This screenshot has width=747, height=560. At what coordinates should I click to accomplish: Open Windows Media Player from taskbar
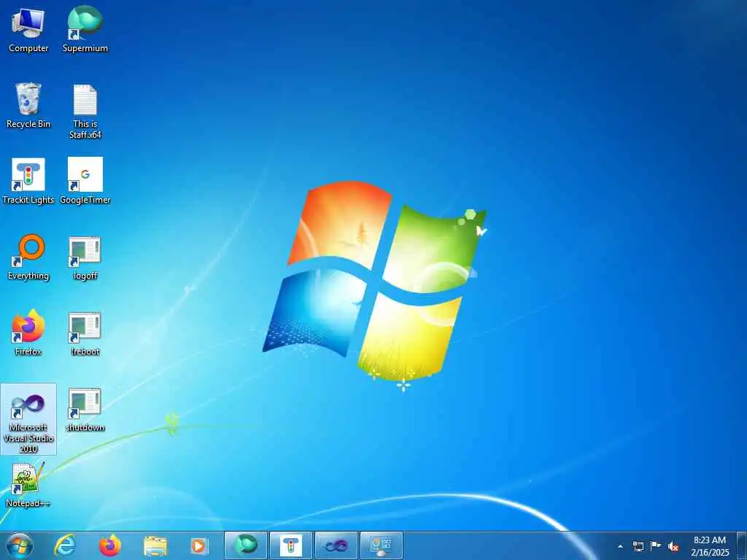coord(199,545)
